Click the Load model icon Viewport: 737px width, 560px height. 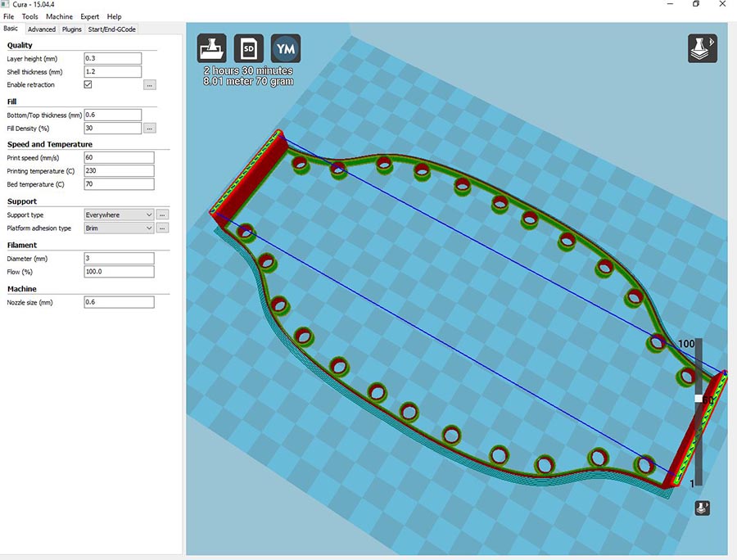(211, 48)
